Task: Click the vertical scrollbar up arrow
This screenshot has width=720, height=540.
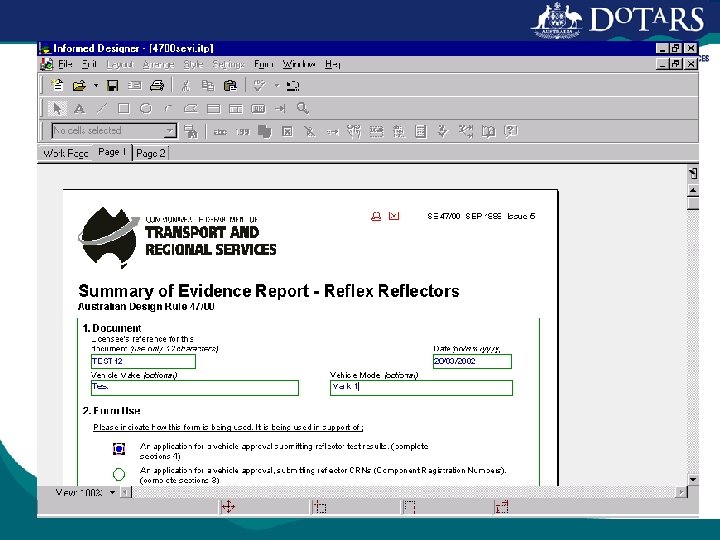Action: click(x=692, y=188)
